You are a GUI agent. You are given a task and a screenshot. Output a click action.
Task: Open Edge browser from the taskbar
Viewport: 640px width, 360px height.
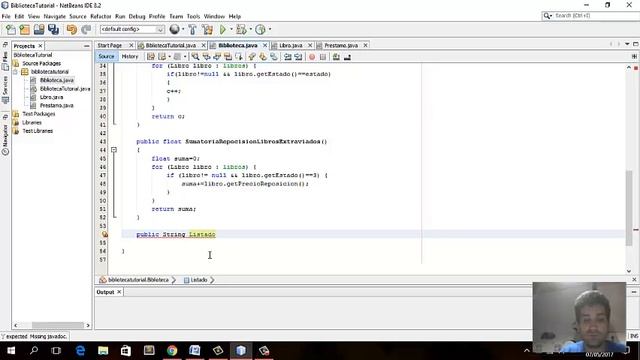pos(80,351)
